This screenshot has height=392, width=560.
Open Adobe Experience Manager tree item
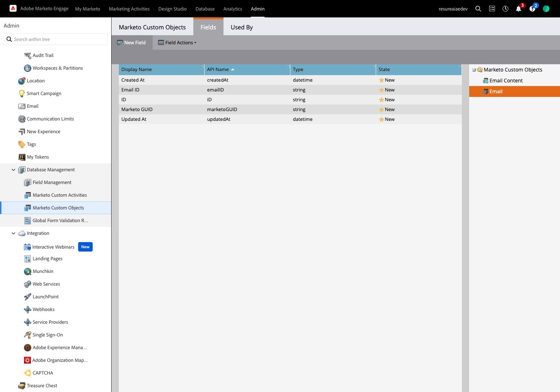pyautogui.click(x=56, y=348)
